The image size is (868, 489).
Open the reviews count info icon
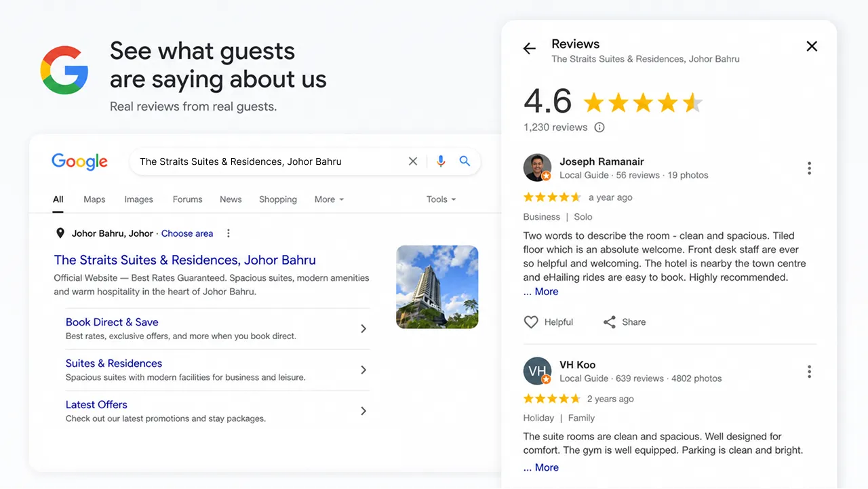coord(599,128)
